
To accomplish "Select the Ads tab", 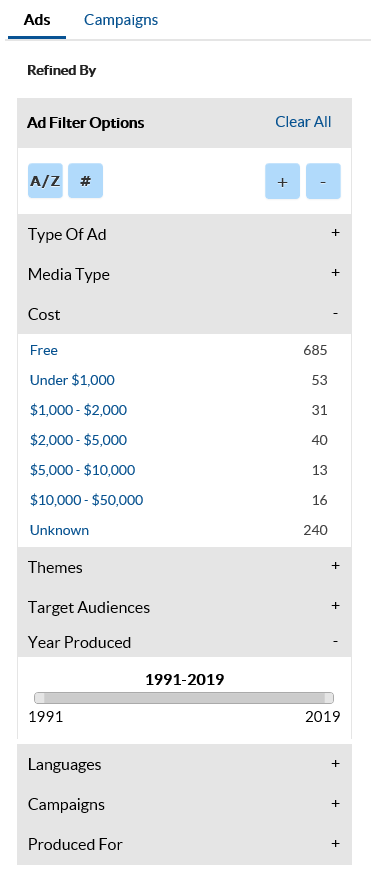I will point(37,20).
